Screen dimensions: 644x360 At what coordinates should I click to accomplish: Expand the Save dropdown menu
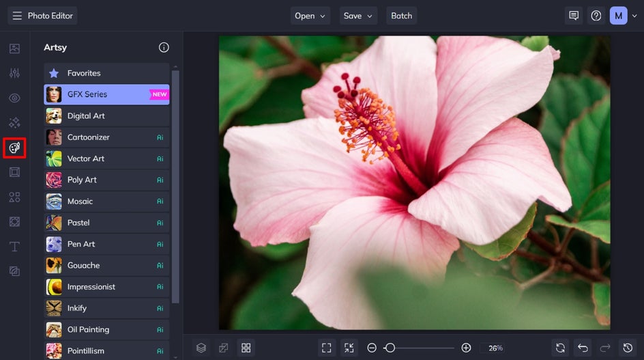(358, 16)
